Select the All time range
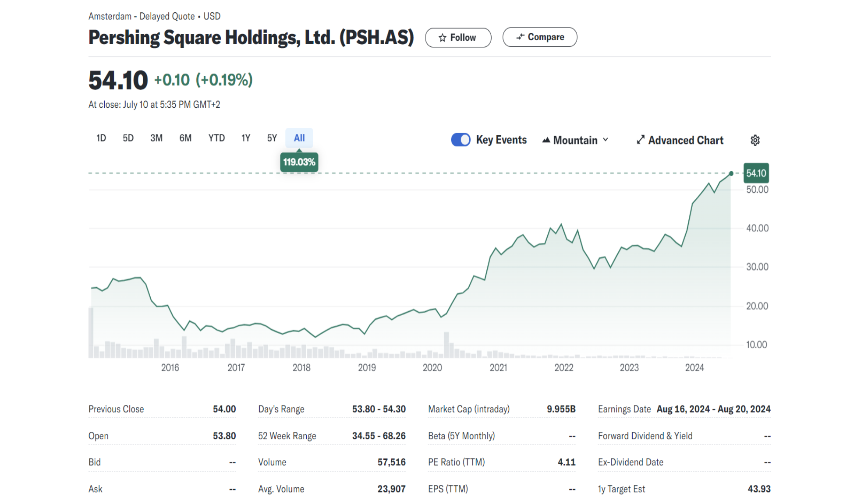Image resolution: width=843 pixels, height=504 pixels. tap(299, 138)
